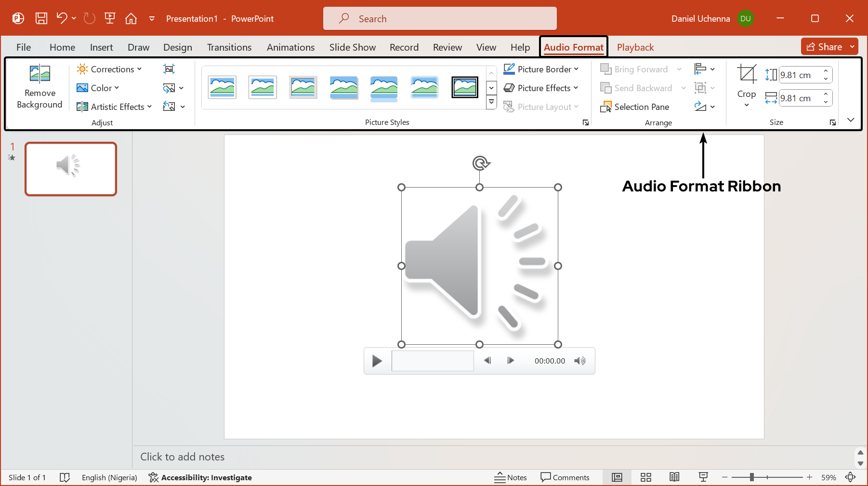Screen dimensions: 868x486
Task: Toggle the Notes pane in status bar
Action: [511, 477]
